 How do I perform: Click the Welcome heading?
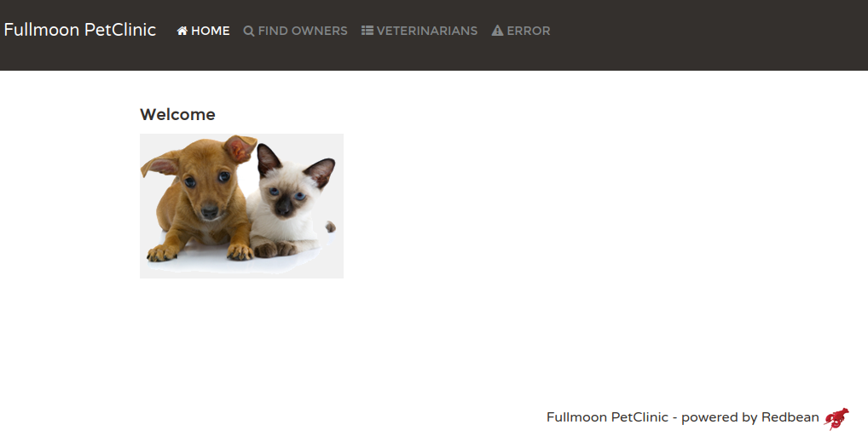tap(177, 114)
